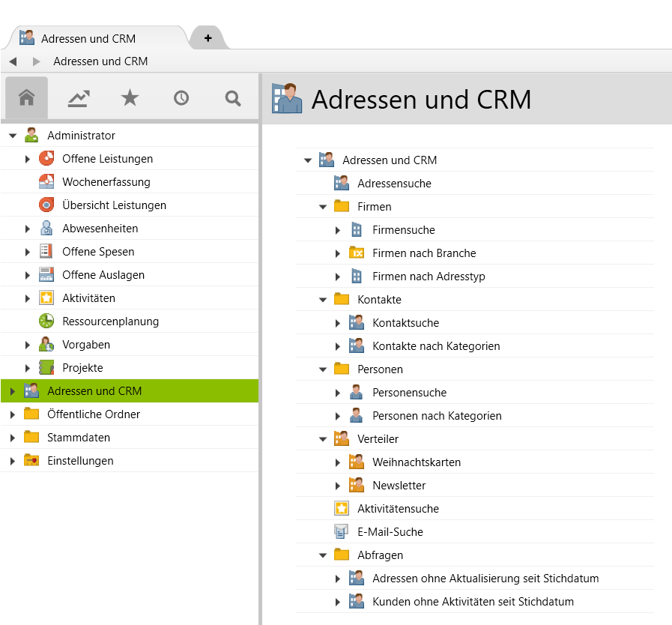Collapse the Kontakte folder
Viewport: 672px width, 625px height.
pyautogui.click(x=323, y=300)
